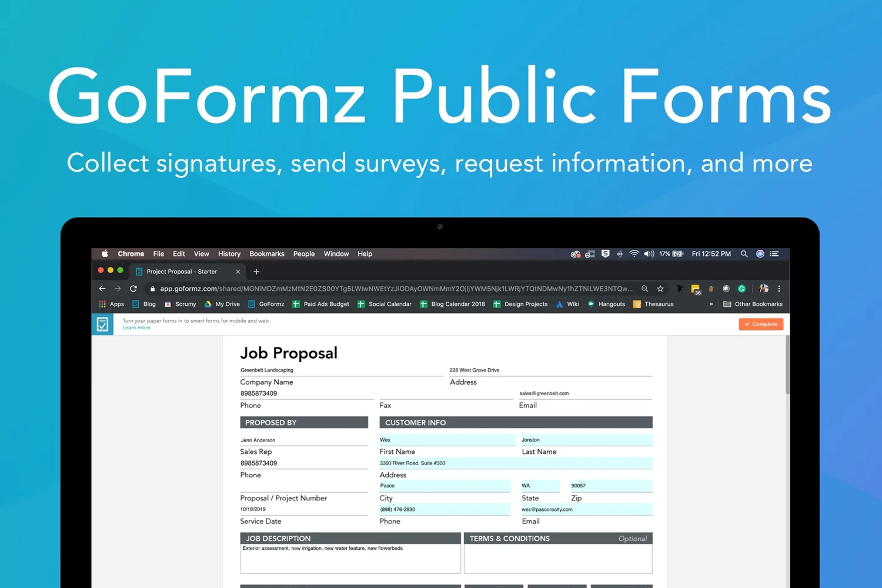Open the Wiki bookmark
This screenshot has width=882, height=588.
(x=567, y=304)
